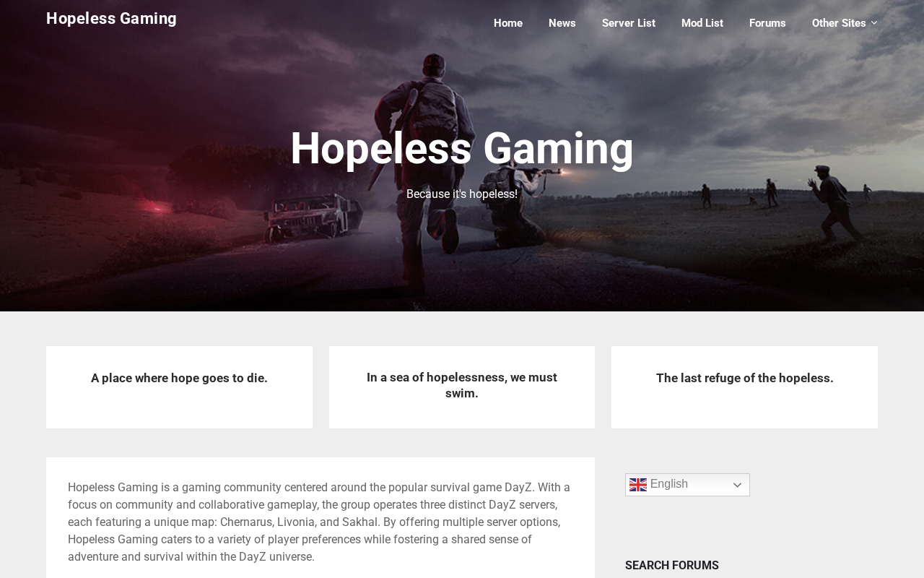Screen dimensions: 924x578
Task: Expand the Other Sites menu chevron
Action: pyautogui.click(x=874, y=23)
